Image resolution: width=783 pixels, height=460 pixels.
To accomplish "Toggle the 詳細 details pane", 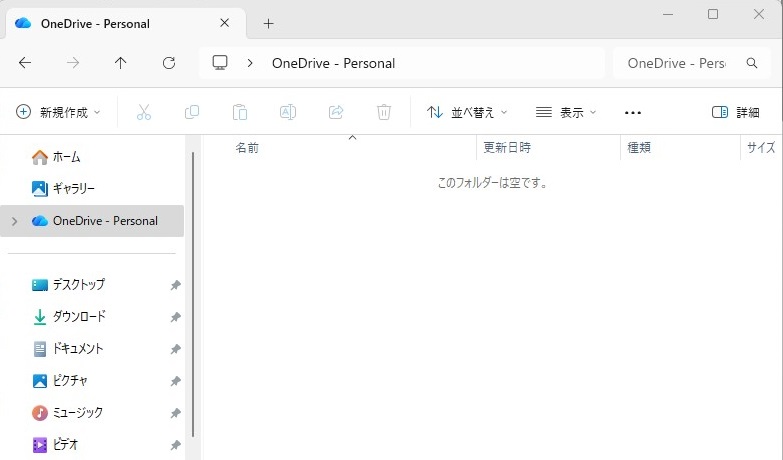I will [x=735, y=113].
